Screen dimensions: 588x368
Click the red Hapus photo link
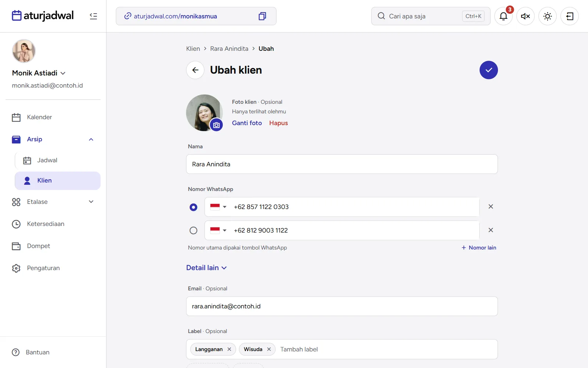point(279,123)
